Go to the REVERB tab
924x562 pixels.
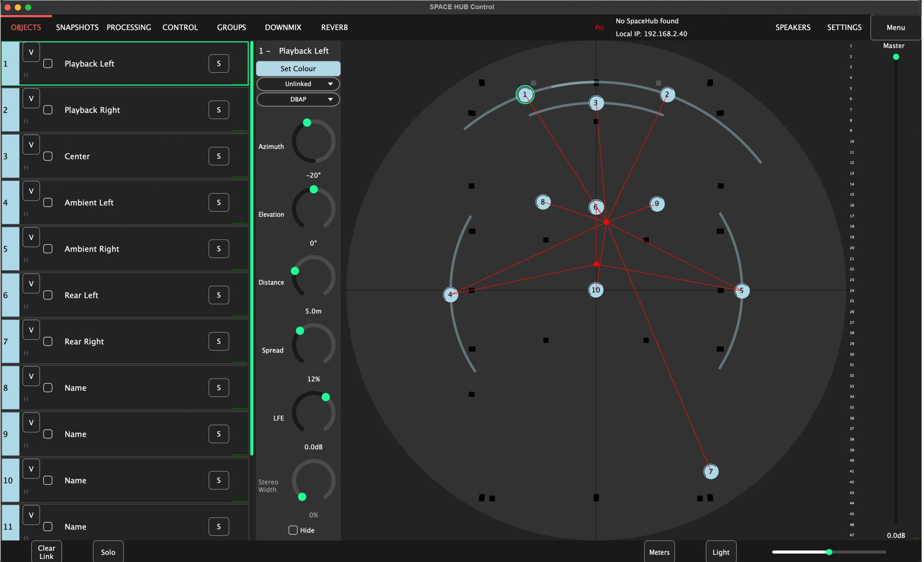(x=335, y=28)
